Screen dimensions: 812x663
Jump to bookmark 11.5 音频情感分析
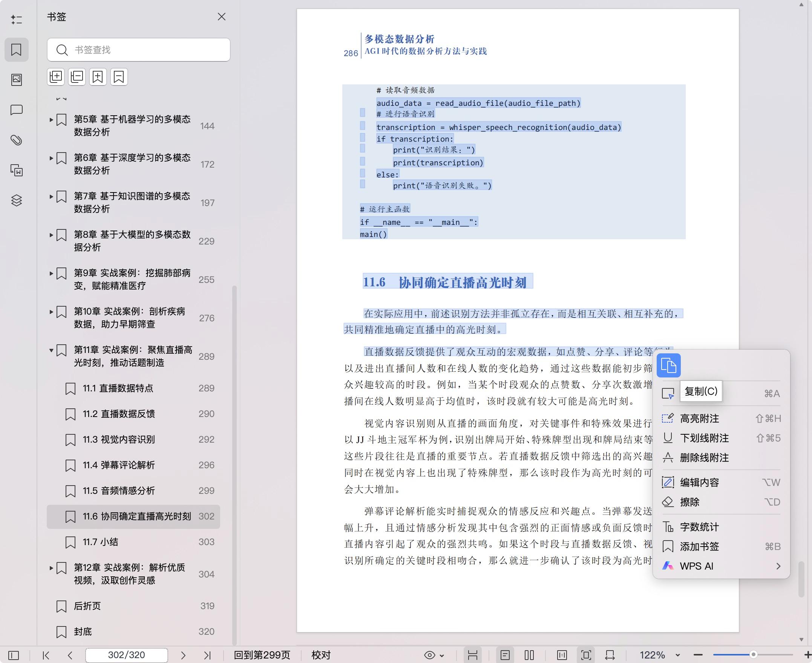pyautogui.click(x=133, y=491)
